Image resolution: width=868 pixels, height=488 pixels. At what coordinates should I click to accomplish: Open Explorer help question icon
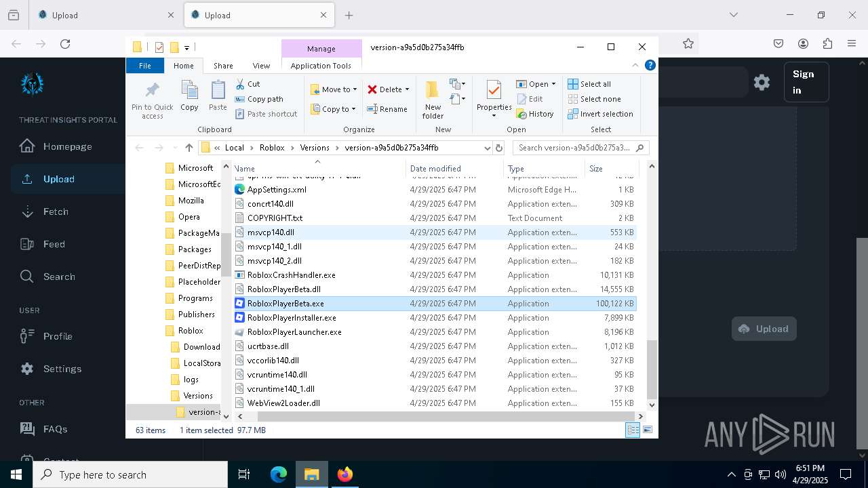point(650,66)
